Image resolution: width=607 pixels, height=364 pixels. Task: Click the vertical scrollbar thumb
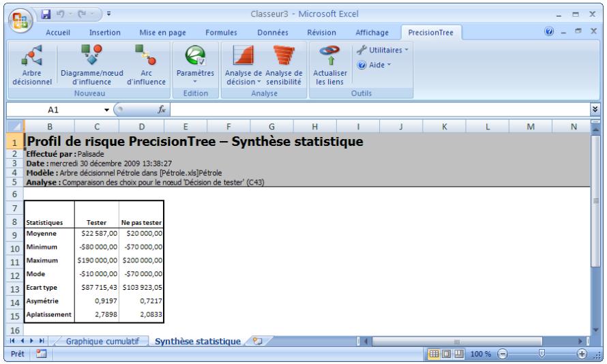click(595, 200)
